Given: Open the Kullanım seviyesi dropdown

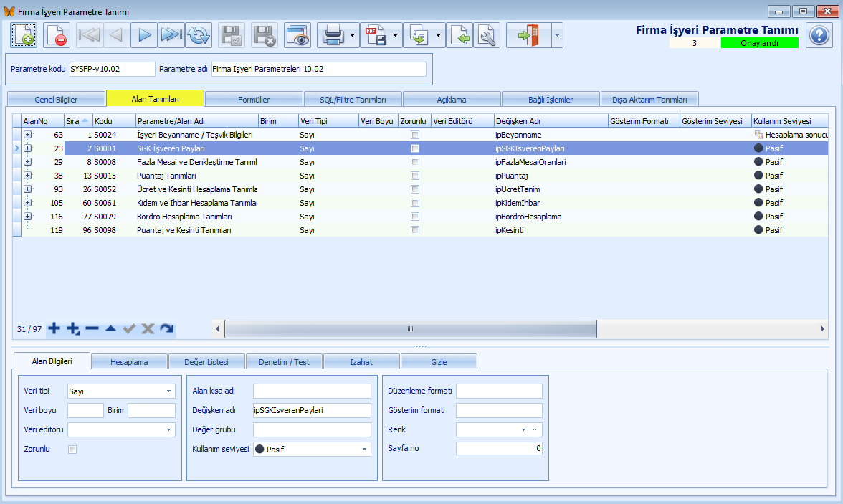Looking at the screenshot, I should click(x=364, y=450).
